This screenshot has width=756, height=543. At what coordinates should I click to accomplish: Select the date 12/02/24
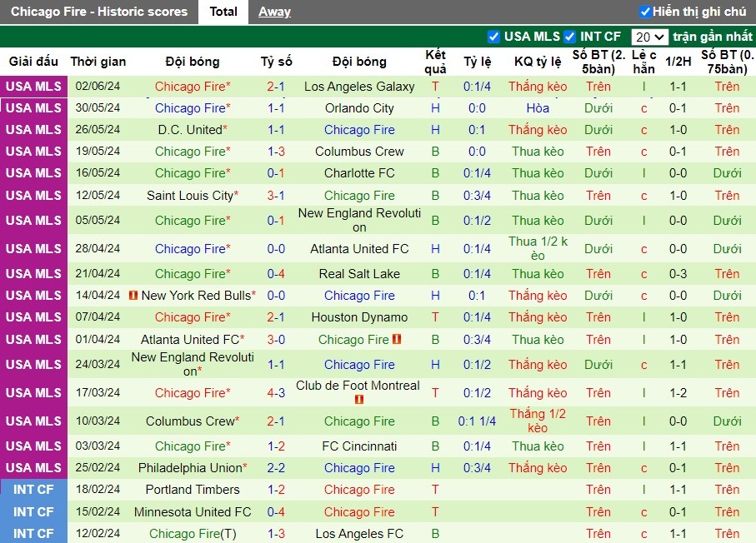pos(98,533)
